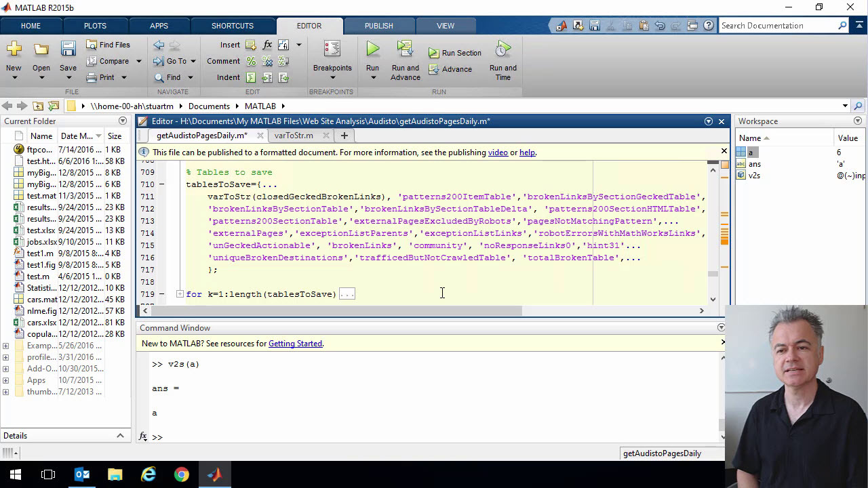Open MATLAB from the Windows taskbar

pos(214,474)
